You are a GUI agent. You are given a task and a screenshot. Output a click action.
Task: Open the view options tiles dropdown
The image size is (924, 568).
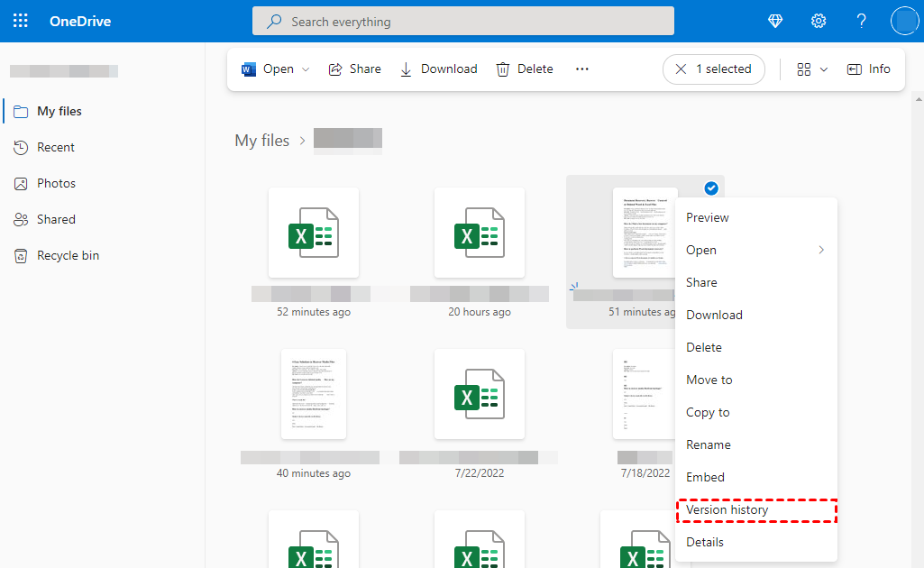tap(812, 69)
